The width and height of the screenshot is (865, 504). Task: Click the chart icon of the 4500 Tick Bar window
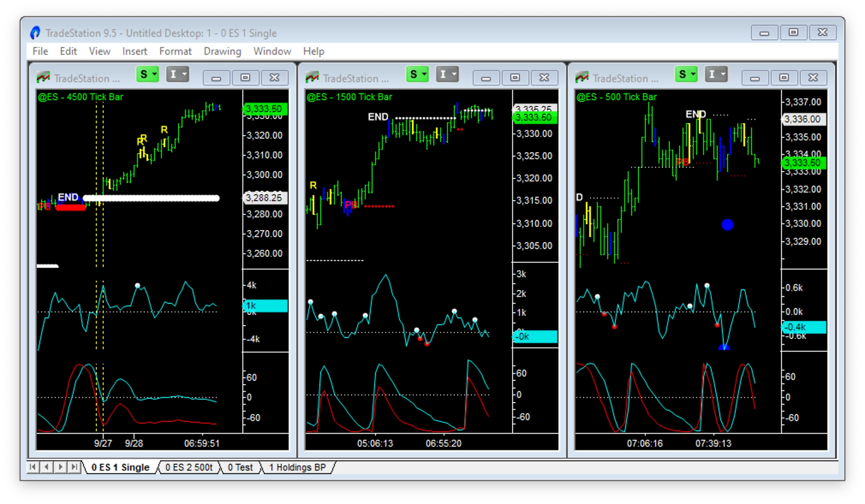pos(43,77)
